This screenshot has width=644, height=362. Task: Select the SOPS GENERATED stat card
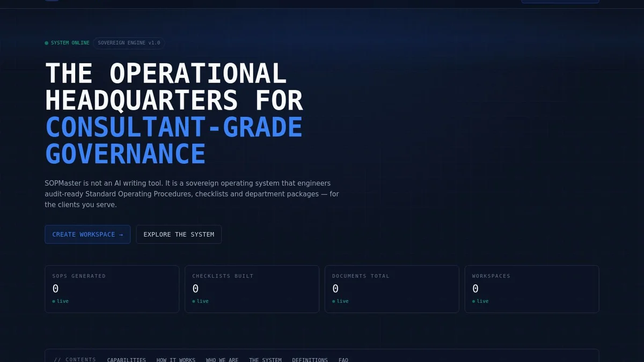(x=112, y=289)
